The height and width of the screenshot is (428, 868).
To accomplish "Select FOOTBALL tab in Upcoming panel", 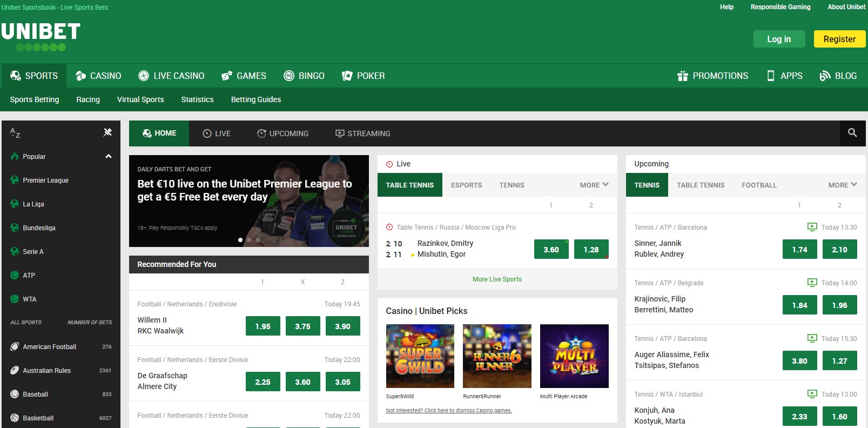I will pyautogui.click(x=759, y=185).
